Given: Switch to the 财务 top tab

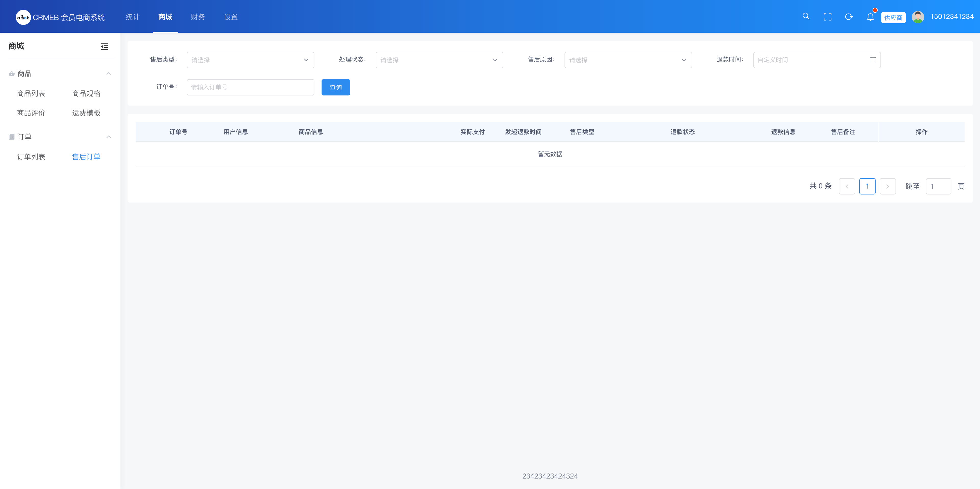Looking at the screenshot, I should (x=198, y=17).
